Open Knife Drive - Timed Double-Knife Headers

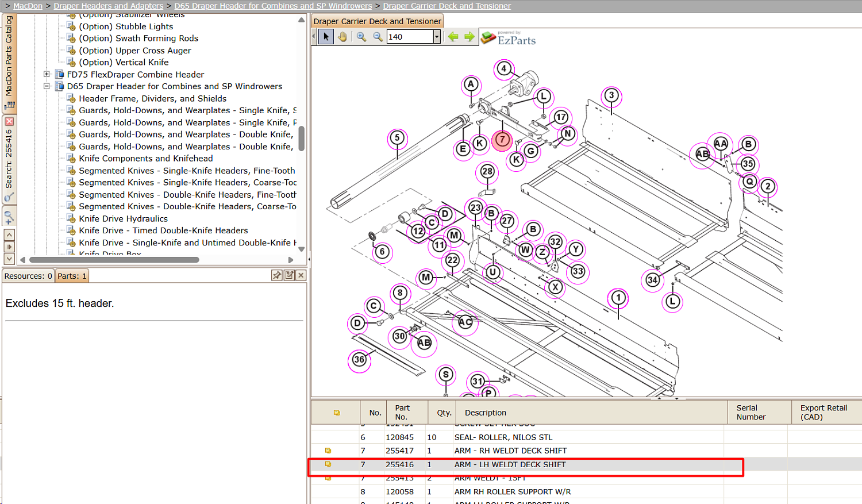[x=164, y=230]
